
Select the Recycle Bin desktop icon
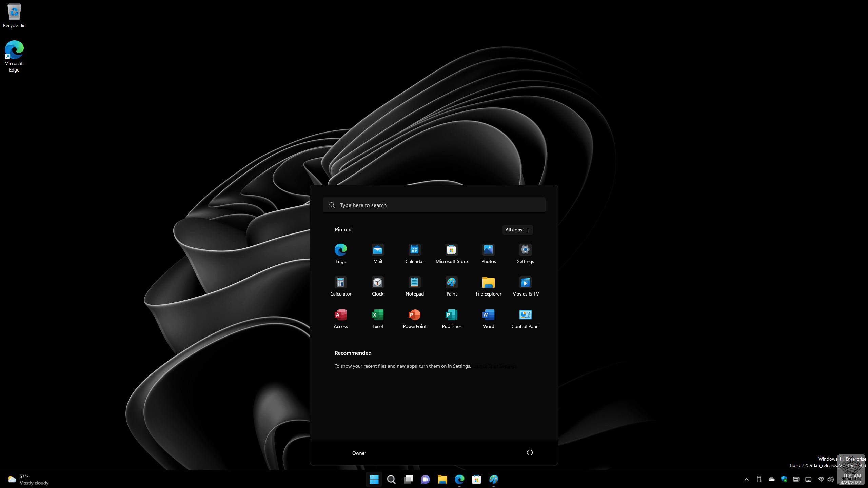coord(14,16)
